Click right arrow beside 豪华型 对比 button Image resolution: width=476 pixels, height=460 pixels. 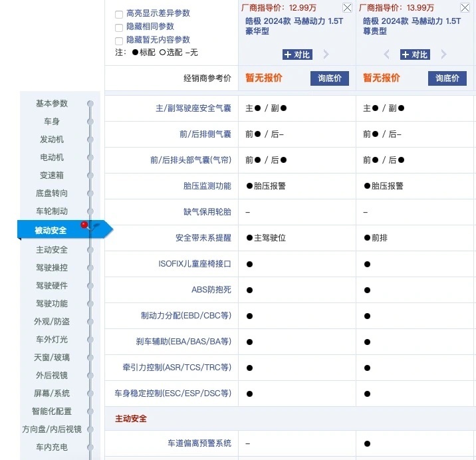pos(326,55)
